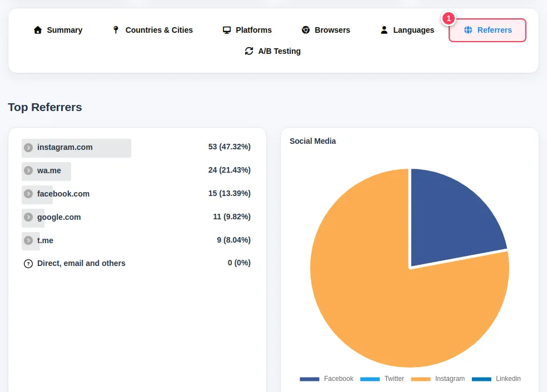Click the t.me referrer name

coord(46,240)
